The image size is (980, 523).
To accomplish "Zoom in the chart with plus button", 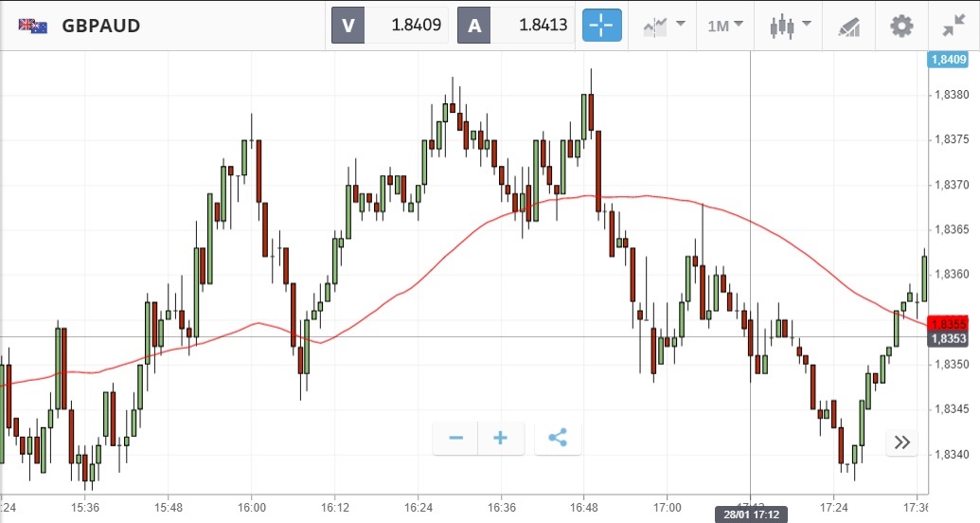I will 501,438.
